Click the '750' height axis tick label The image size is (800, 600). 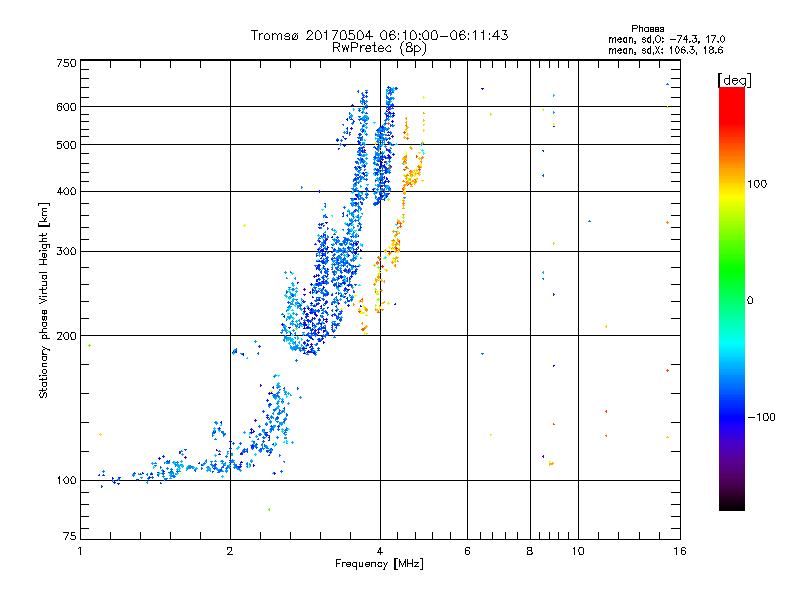coord(67,63)
